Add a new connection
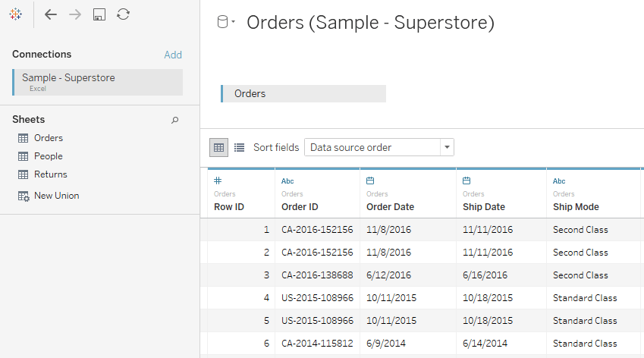The image size is (644, 358). (x=173, y=55)
